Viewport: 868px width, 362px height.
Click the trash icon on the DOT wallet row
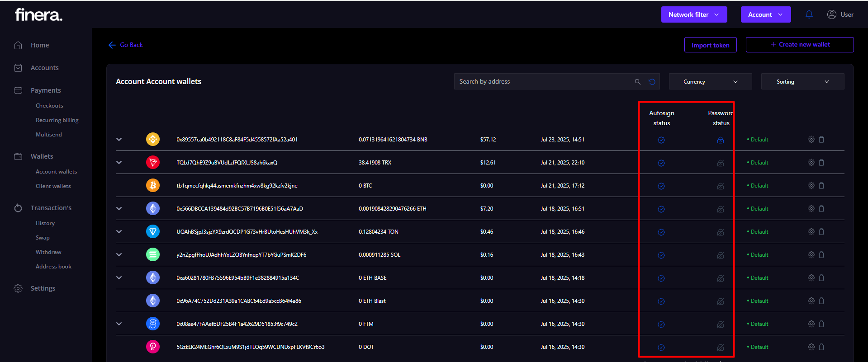click(x=821, y=347)
